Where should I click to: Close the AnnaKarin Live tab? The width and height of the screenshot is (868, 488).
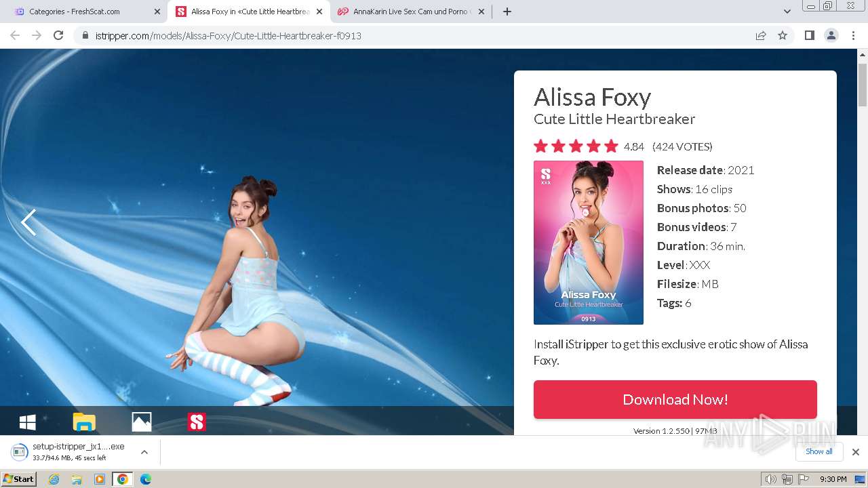tap(481, 12)
